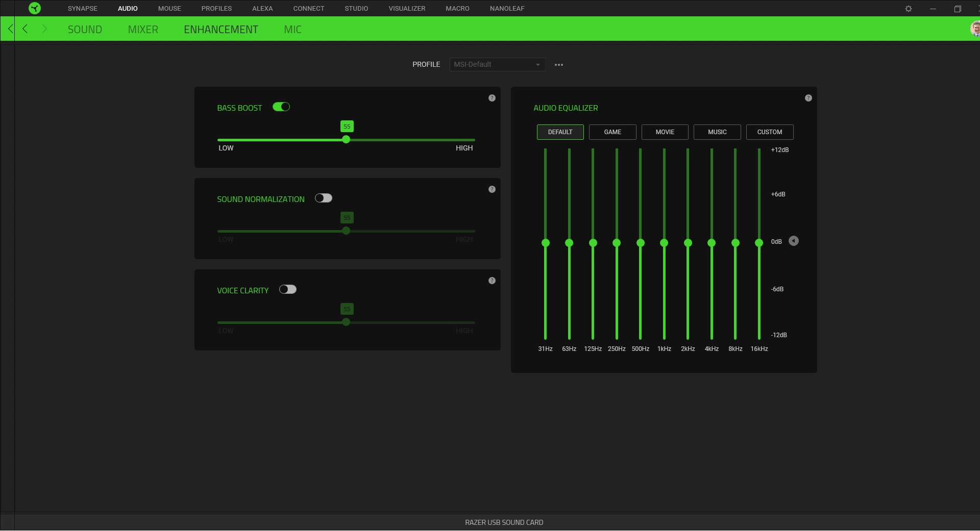Switch to the SYNAPSE tab
The width and height of the screenshot is (980, 531).
pyautogui.click(x=83, y=9)
